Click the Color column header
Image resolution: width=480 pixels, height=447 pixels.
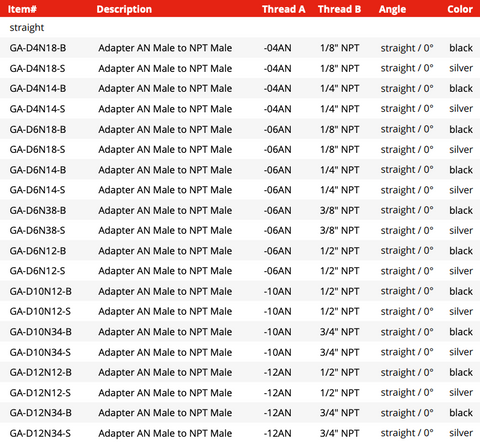pyautogui.click(x=460, y=9)
